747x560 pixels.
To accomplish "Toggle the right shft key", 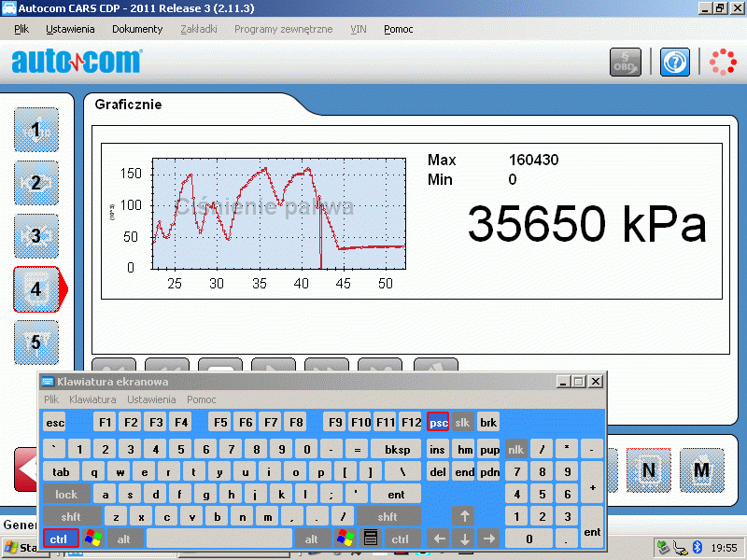I will (388, 517).
